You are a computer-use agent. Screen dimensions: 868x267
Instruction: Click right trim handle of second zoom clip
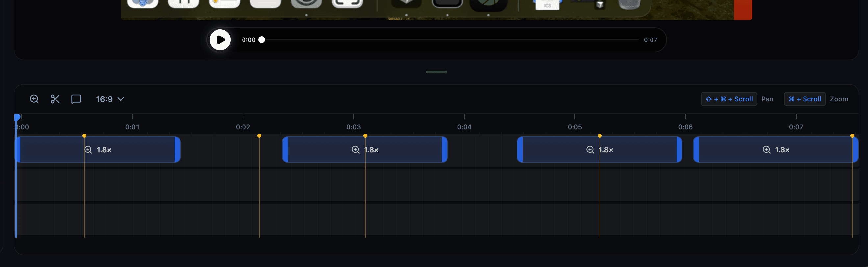click(x=445, y=150)
